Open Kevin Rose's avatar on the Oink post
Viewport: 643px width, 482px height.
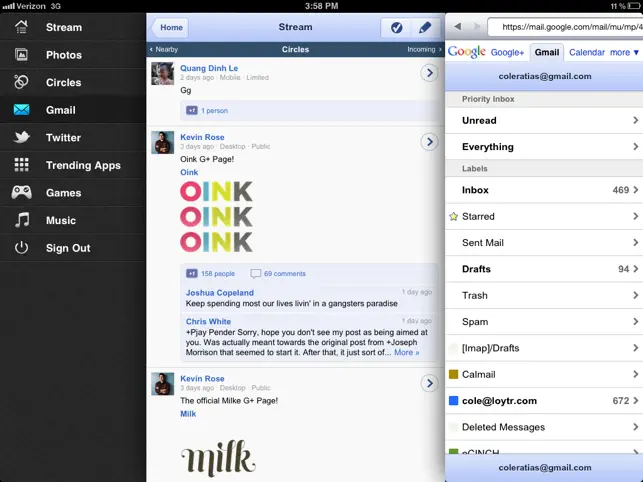(x=162, y=142)
